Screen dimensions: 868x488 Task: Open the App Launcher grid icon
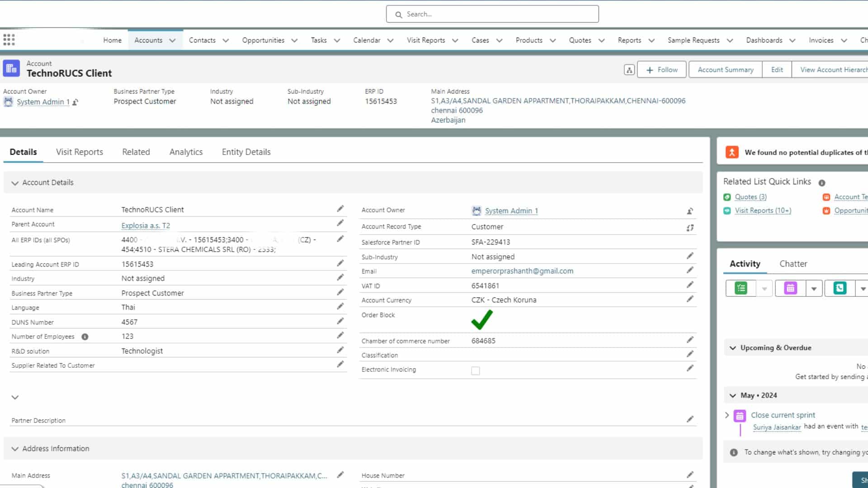(9, 40)
